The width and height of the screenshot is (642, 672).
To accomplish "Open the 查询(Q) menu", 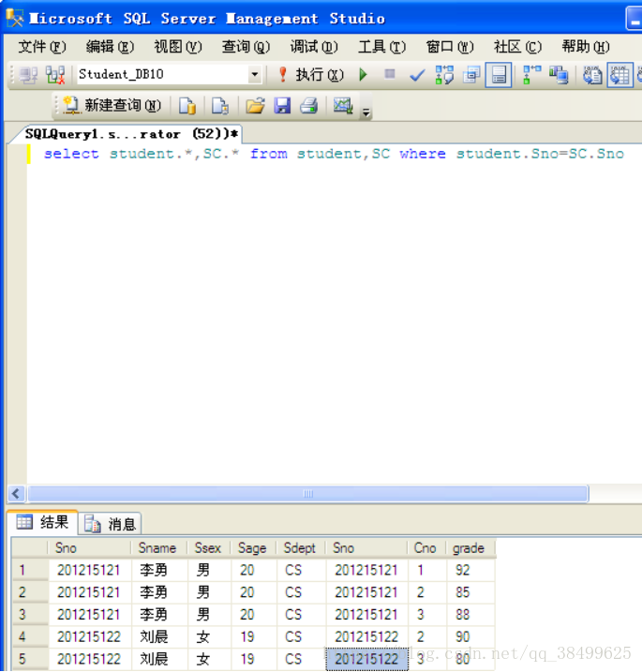I will [246, 47].
